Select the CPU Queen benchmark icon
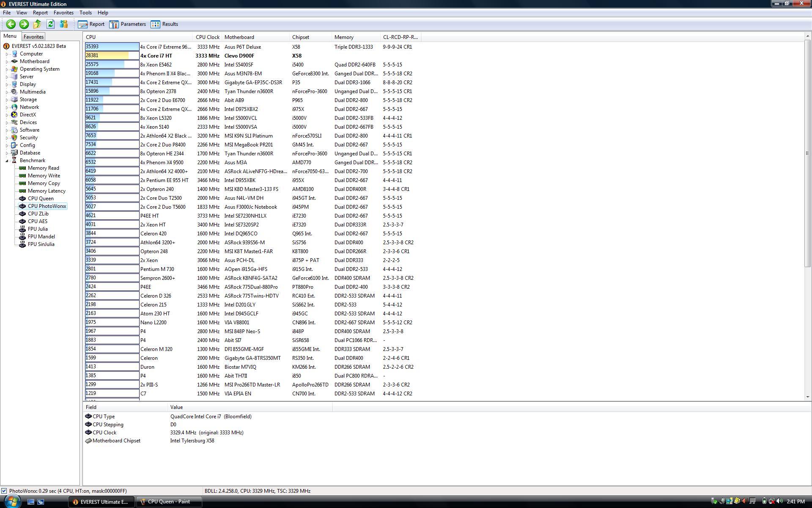This screenshot has width=812, height=508. (x=22, y=199)
